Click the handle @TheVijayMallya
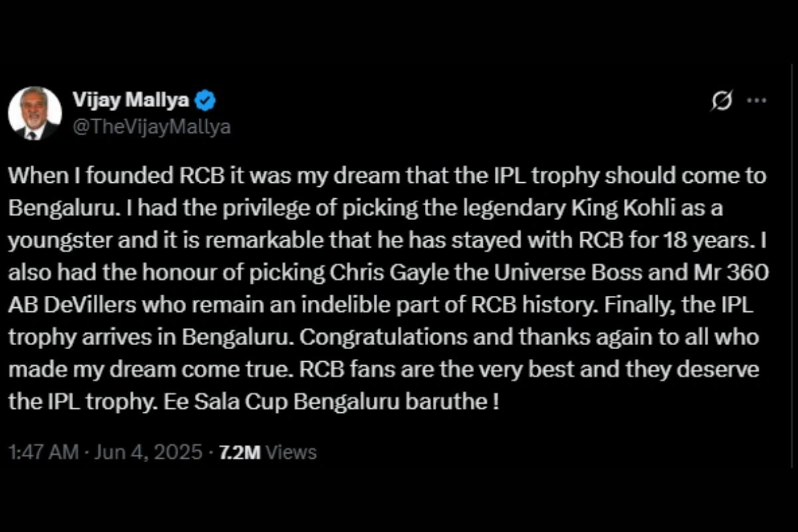This screenshot has height=532, width=798. point(152,126)
